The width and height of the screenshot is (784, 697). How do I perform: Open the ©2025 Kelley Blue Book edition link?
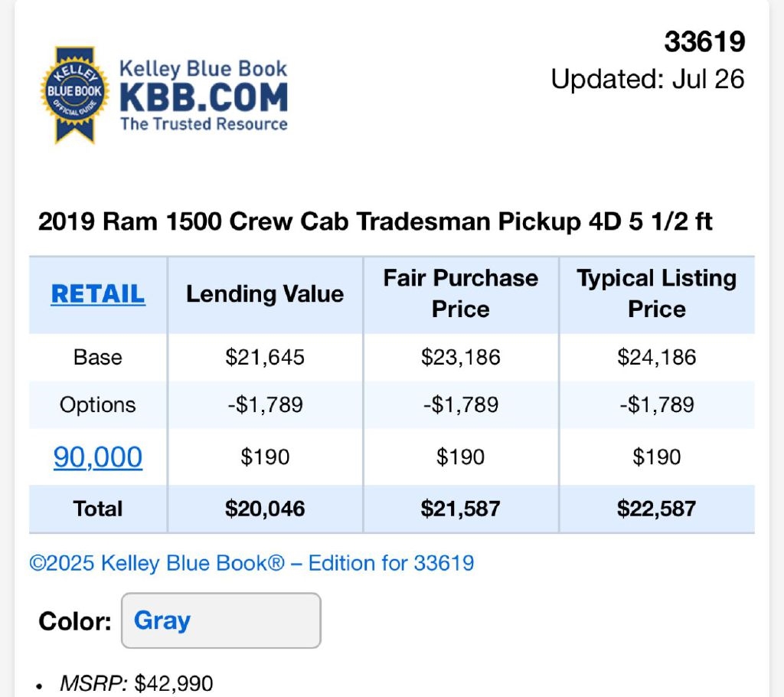(252, 564)
